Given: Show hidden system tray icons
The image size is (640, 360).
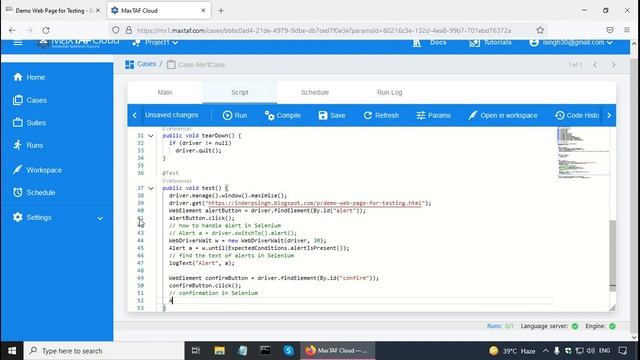Looking at the screenshot, I should click(x=546, y=351).
